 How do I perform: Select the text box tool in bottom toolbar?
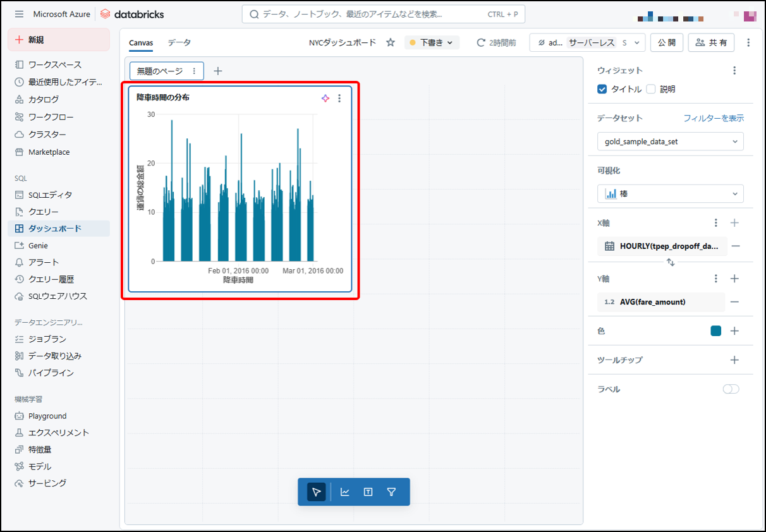coord(368,492)
